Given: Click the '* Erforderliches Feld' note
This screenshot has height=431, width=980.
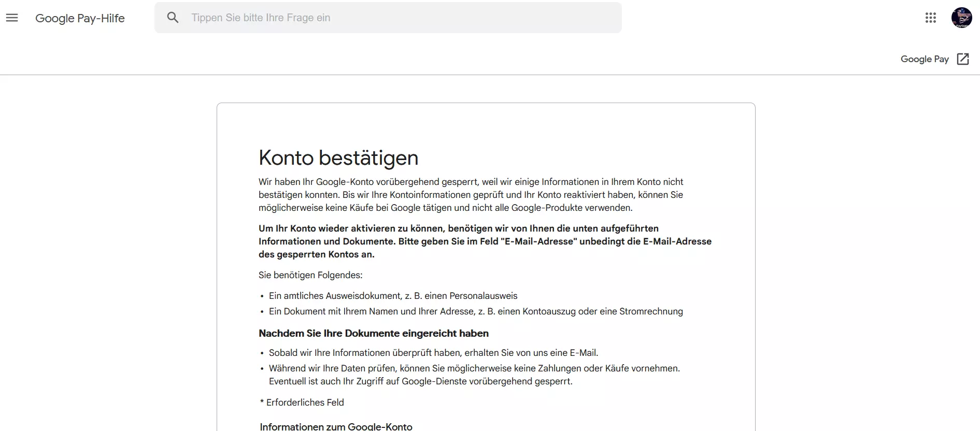Looking at the screenshot, I should click(302, 403).
